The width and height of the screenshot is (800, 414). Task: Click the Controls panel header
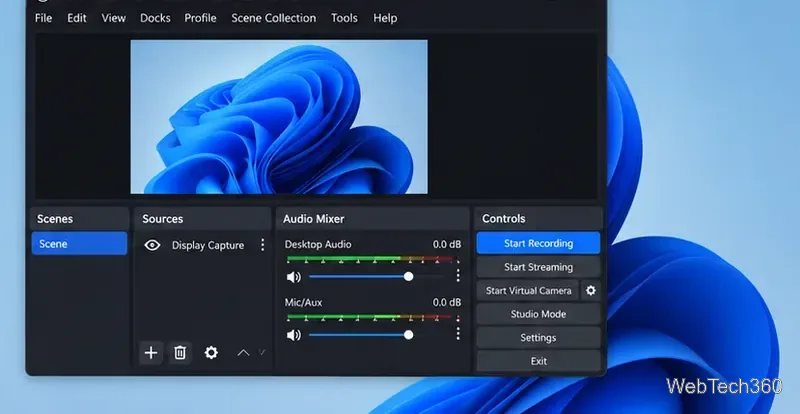tap(538, 218)
